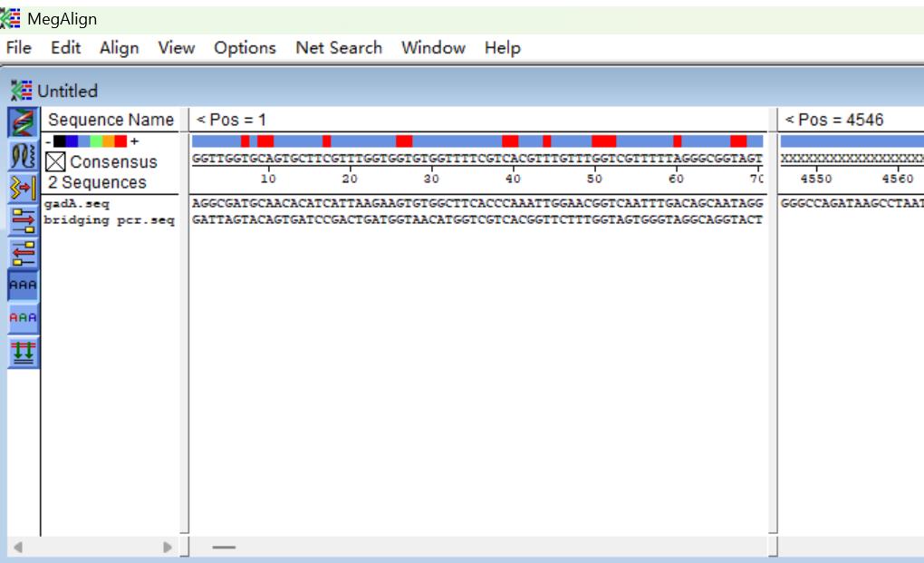Open the Align menu
The height and width of the screenshot is (563, 924).
(119, 48)
